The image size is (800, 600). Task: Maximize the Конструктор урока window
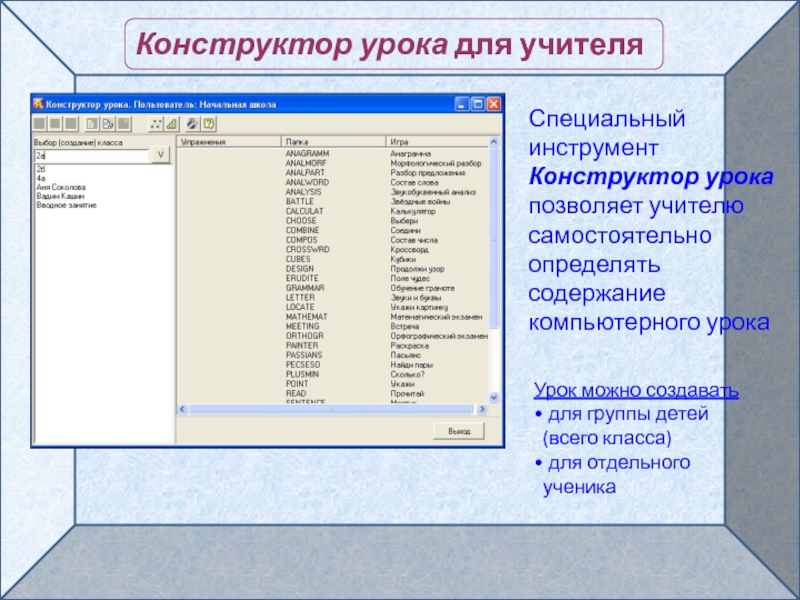click(x=478, y=103)
